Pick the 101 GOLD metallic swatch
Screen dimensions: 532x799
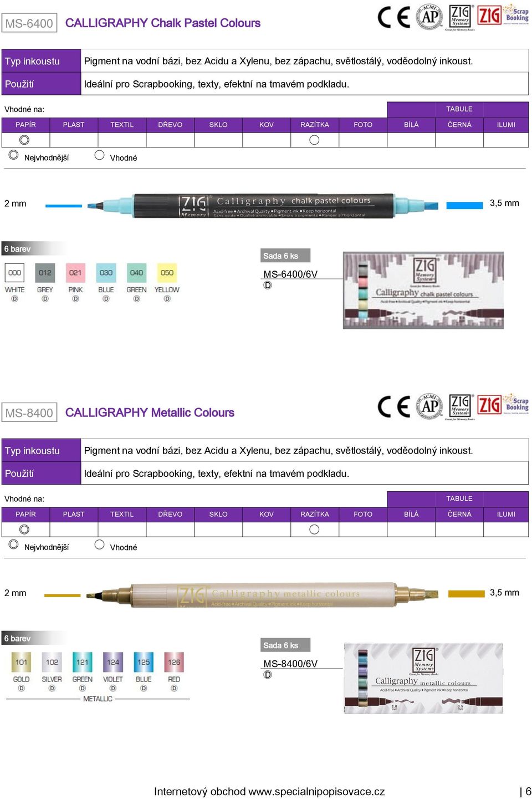point(21,661)
